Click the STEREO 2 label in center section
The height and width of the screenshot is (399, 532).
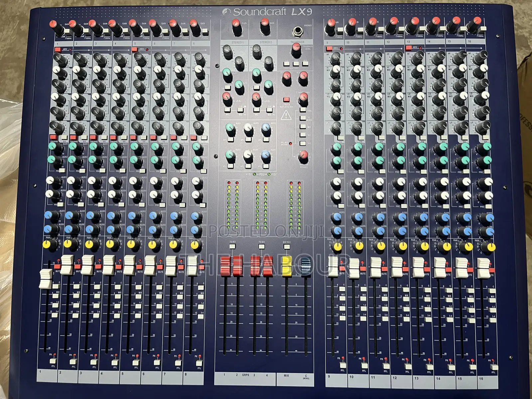pos(266,43)
